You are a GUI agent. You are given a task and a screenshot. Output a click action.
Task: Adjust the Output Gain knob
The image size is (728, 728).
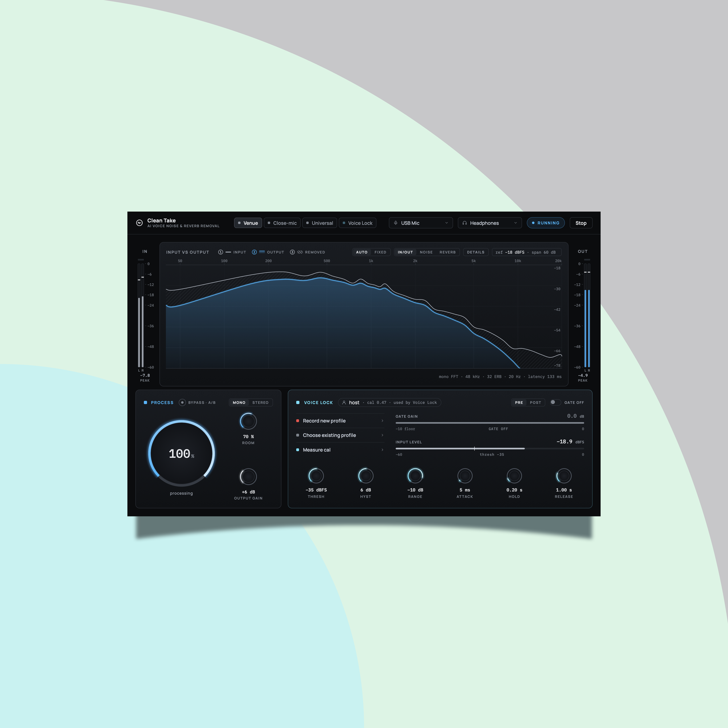coord(248,477)
